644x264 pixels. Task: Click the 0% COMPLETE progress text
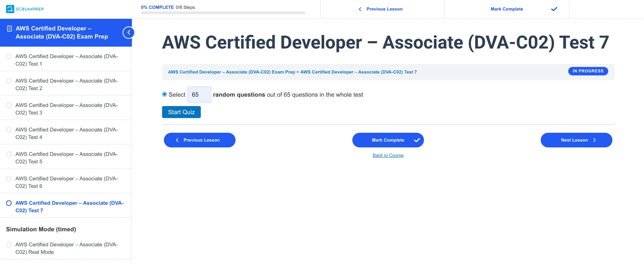157,7
